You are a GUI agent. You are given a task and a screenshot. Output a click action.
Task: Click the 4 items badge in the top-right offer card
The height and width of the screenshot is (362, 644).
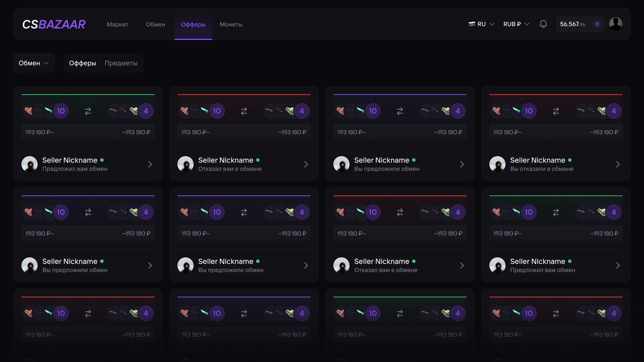[x=613, y=111]
